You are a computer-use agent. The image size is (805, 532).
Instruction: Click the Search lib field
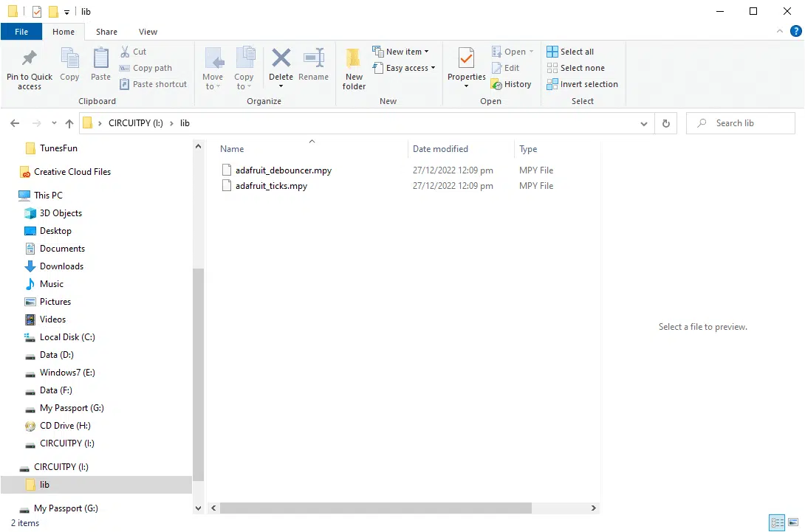coord(740,123)
